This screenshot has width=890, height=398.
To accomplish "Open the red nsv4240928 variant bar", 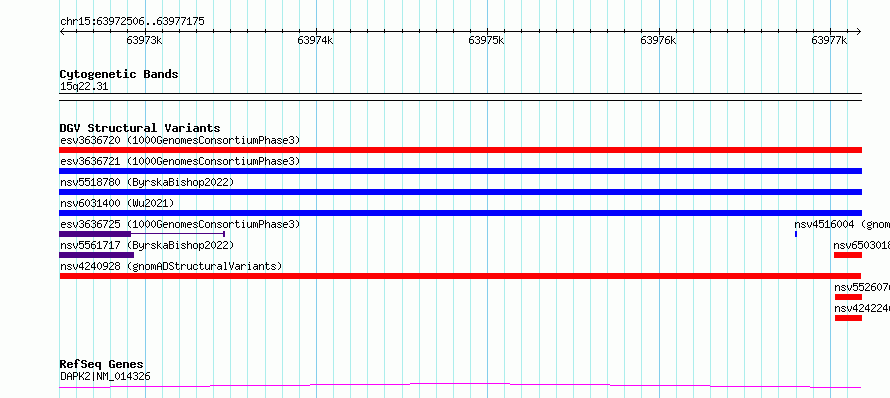I will [x=460, y=276].
